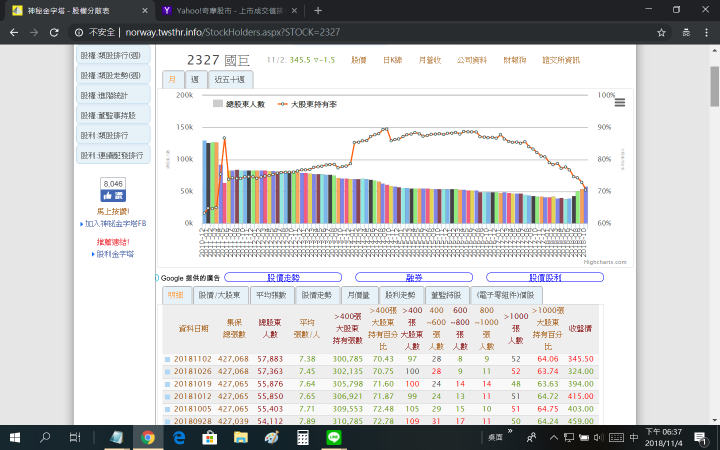This screenshot has width=720, height=450.
Task: Open sidebar 股利:類股排行
Action: point(112,135)
